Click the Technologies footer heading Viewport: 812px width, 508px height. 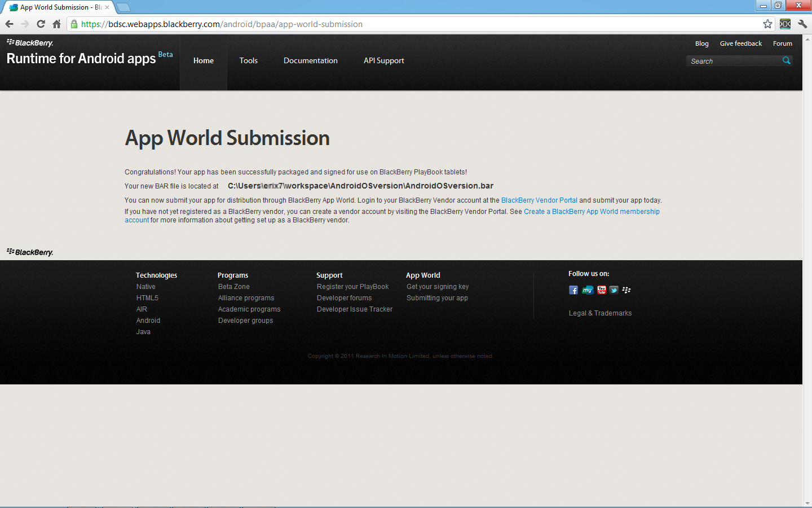point(157,275)
